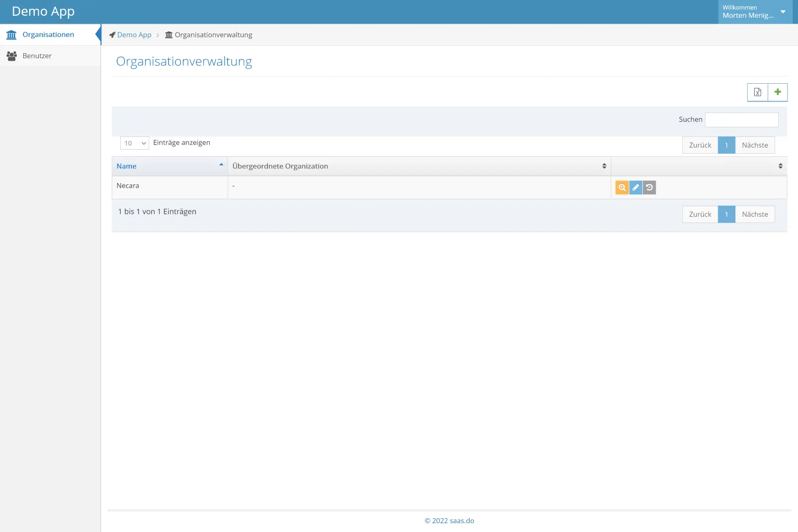
Task: Open Necara details with orange magnifier icon
Action: (x=622, y=188)
